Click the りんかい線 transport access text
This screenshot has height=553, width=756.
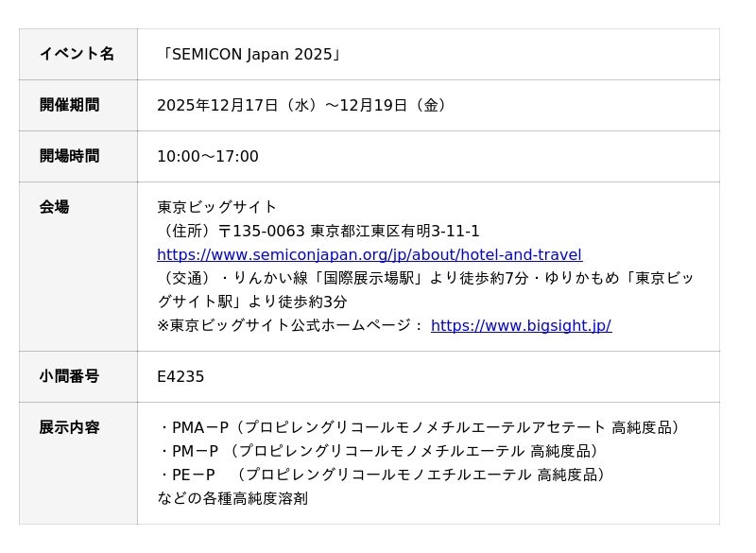[x=425, y=278]
